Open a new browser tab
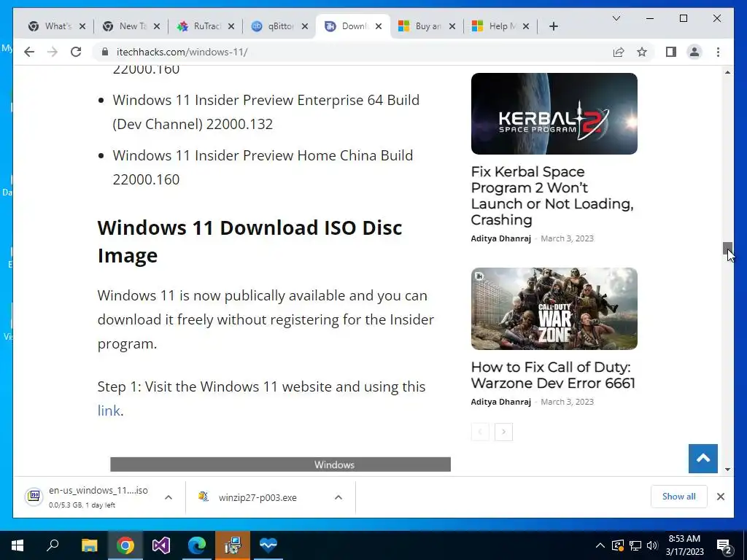This screenshot has height=560, width=747. 553,26
